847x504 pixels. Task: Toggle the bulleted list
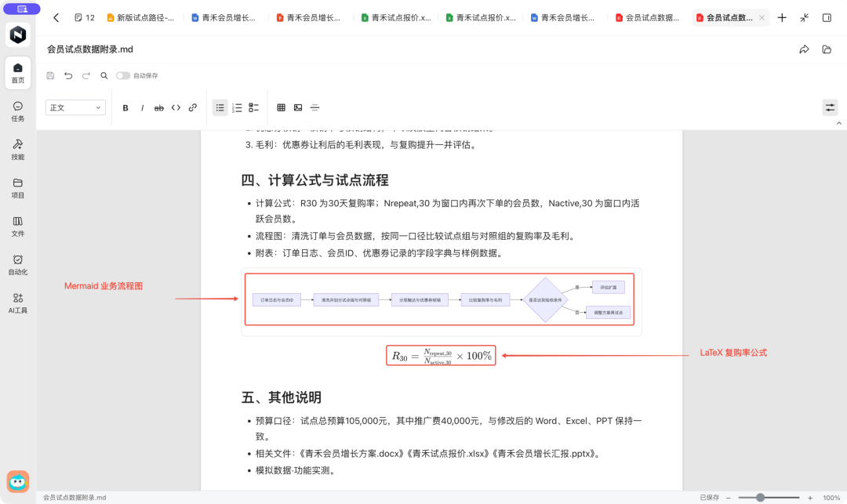point(220,108)
